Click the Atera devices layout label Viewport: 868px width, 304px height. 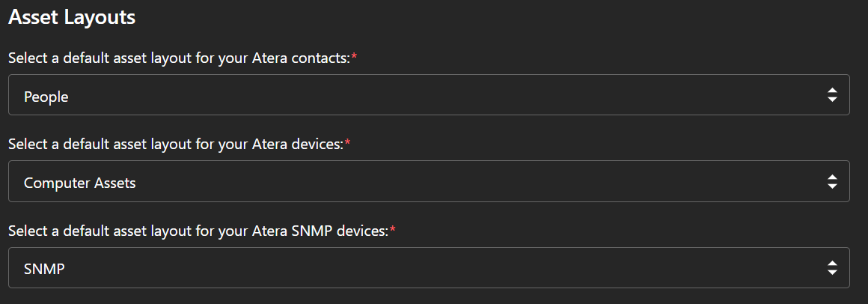(x=176, y=145)
